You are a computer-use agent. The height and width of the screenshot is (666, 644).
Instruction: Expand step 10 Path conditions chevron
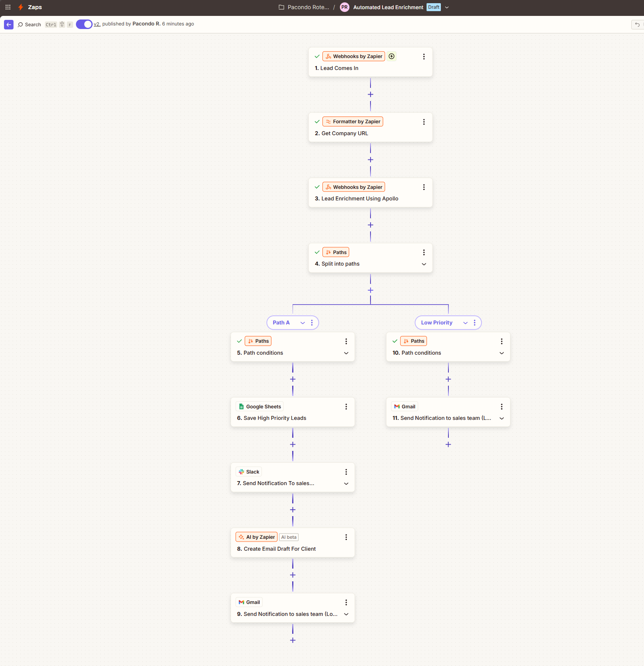click(502, 353)
